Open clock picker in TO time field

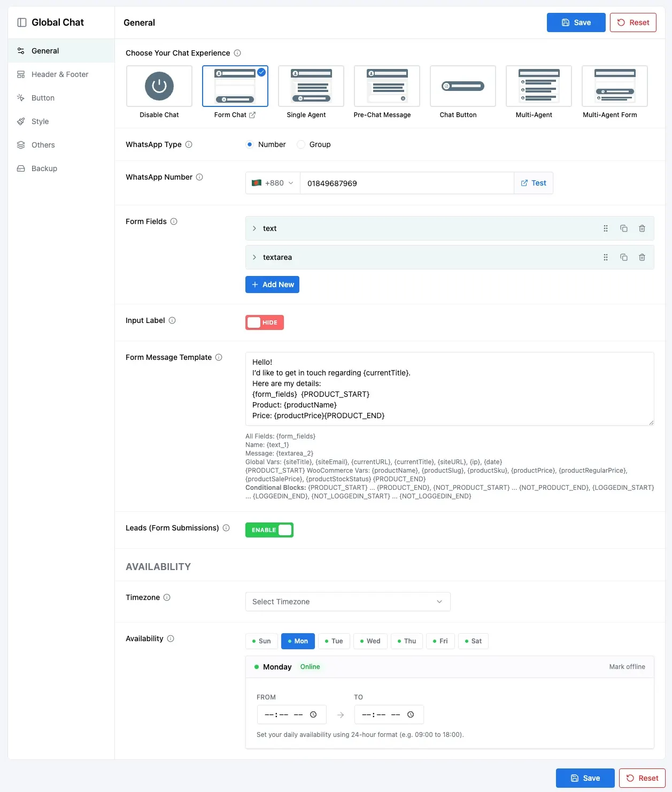[x=411, y=714]
